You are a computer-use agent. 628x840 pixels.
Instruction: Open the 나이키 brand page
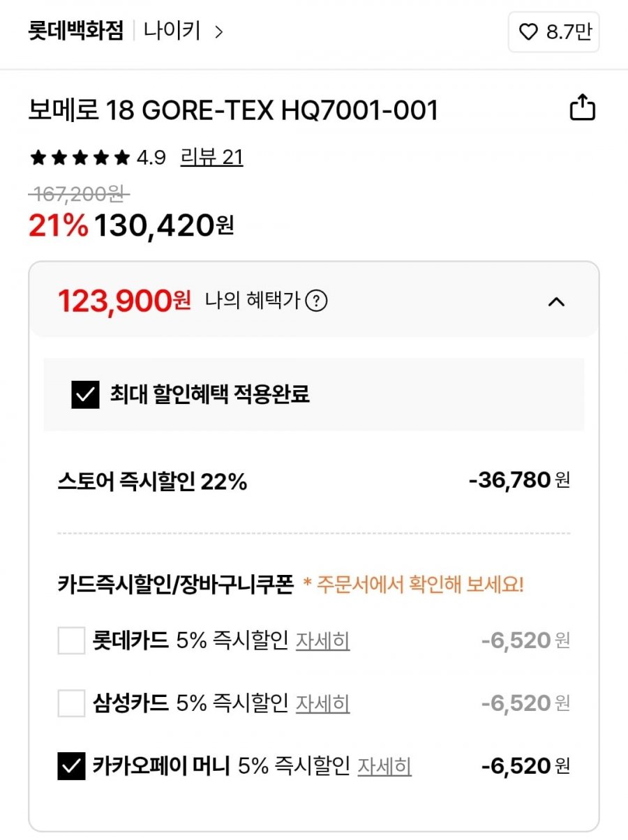pyautogui.click(x=172, y=31)
